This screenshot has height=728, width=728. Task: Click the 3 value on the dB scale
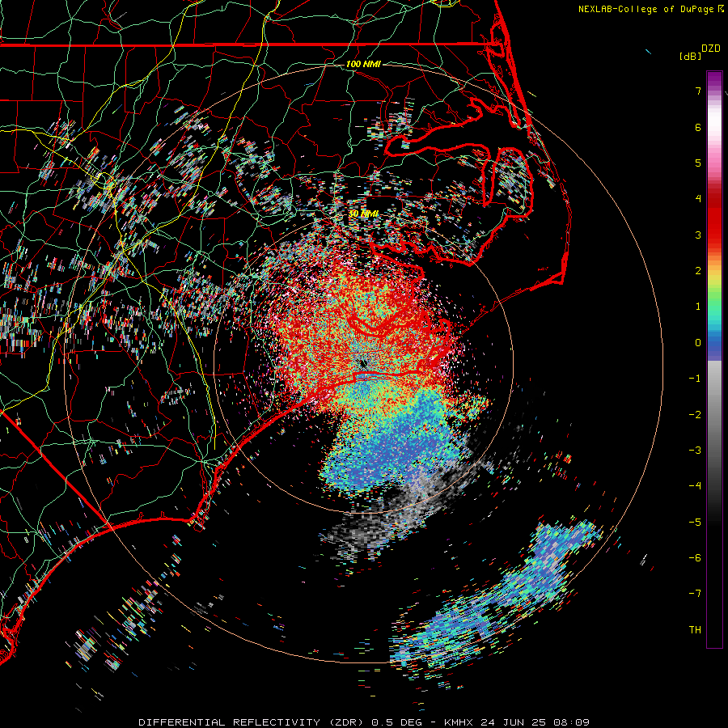point(698,235)
